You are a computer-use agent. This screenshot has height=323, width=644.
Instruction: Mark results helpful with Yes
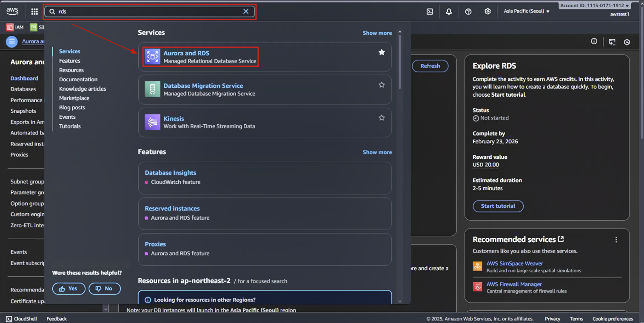pos(69,289)
